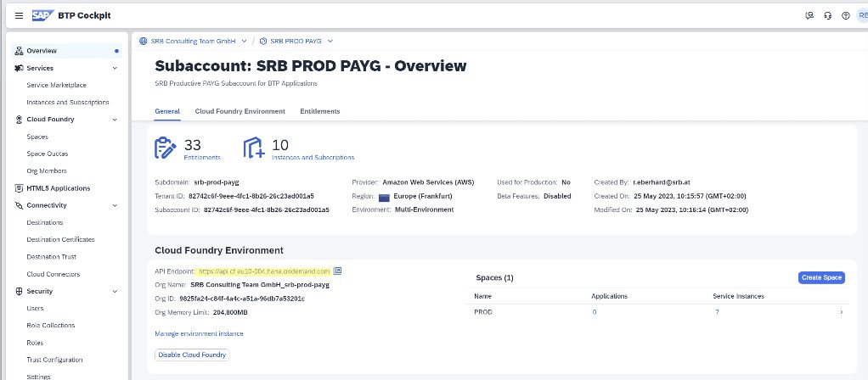Click Created By email r.eberhard@srb.at
Screen dimensions: 868x380
(661, 182)
